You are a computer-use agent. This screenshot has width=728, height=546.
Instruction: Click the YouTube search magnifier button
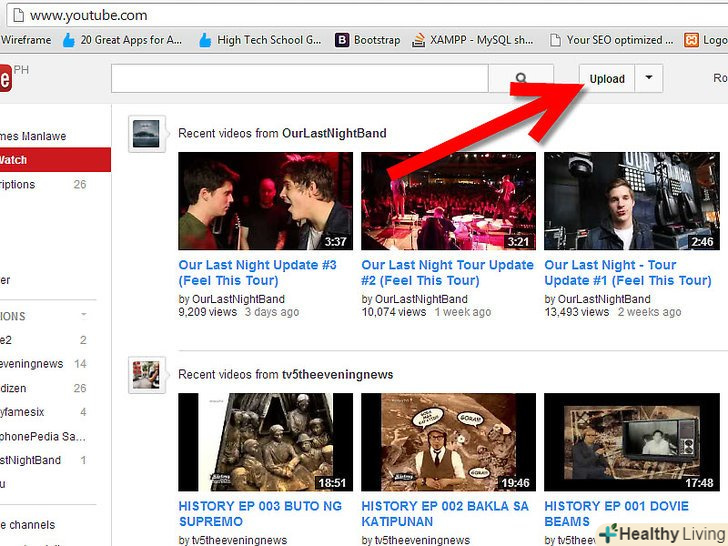[521, 78]
